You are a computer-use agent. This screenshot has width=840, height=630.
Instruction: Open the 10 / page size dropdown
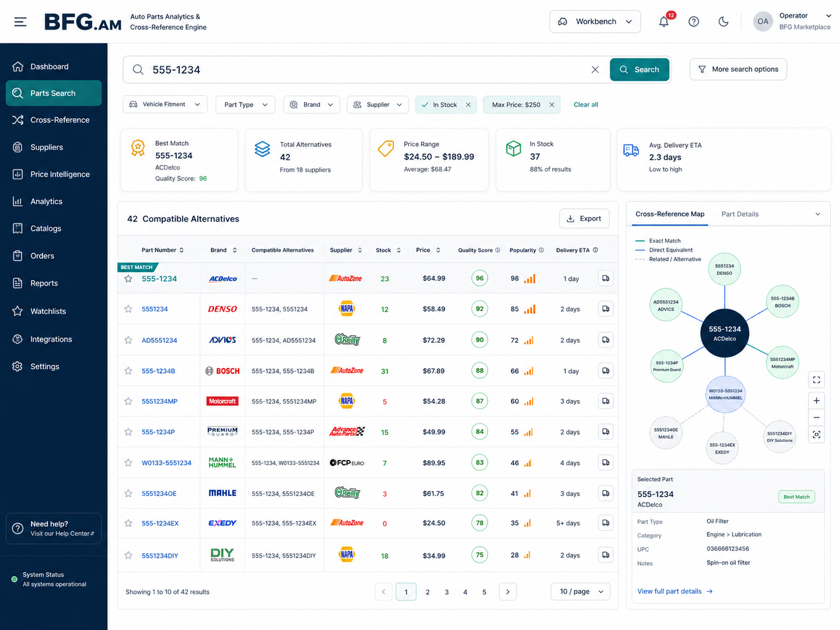pos(581,592)
